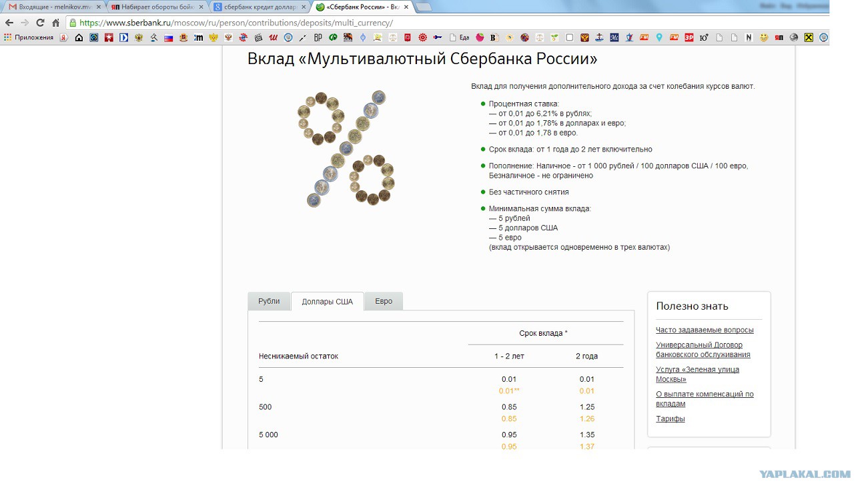868x494 pixels.
Task: Open the yellow smiley bookmark icon
Action: 764,37
